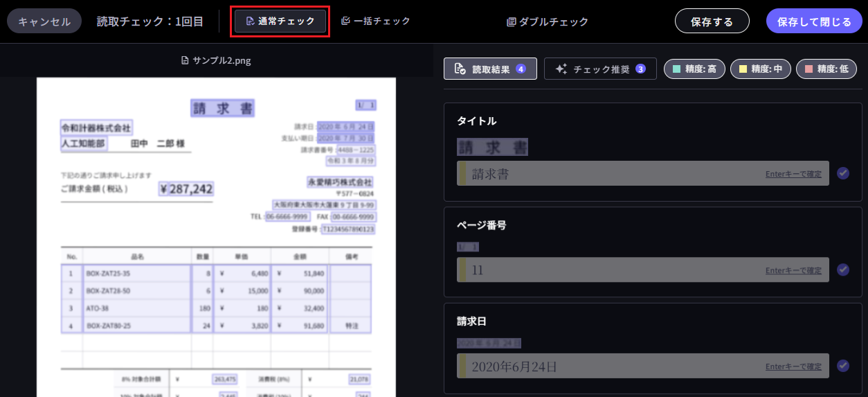Select the BOX-ZAT25-35 row cell
868x397 pixels.
pos(137,274)
